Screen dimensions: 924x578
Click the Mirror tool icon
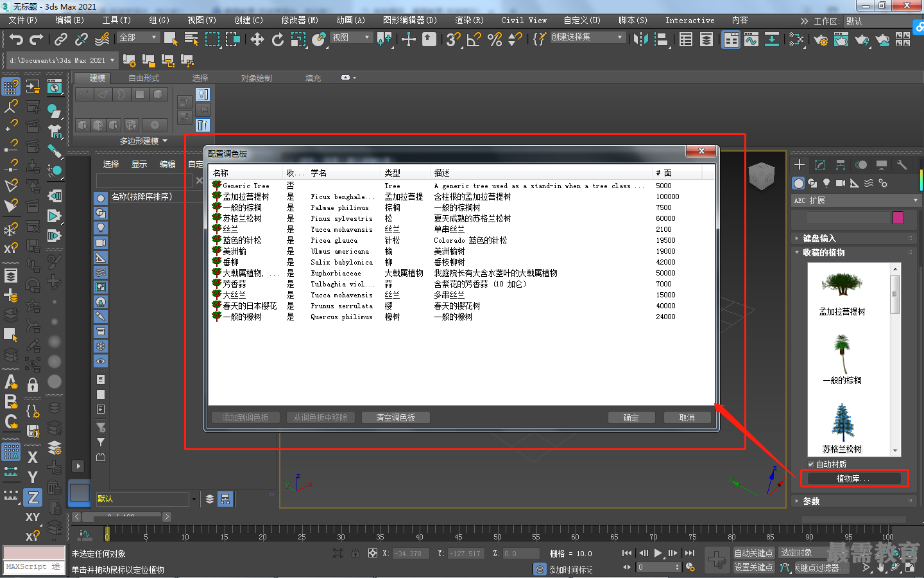click(640, 40)
